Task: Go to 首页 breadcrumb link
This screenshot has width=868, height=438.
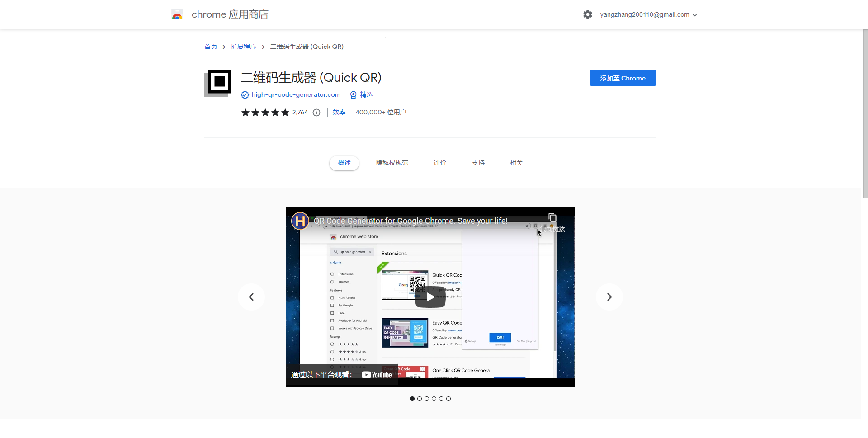Action: coord(211,47)
